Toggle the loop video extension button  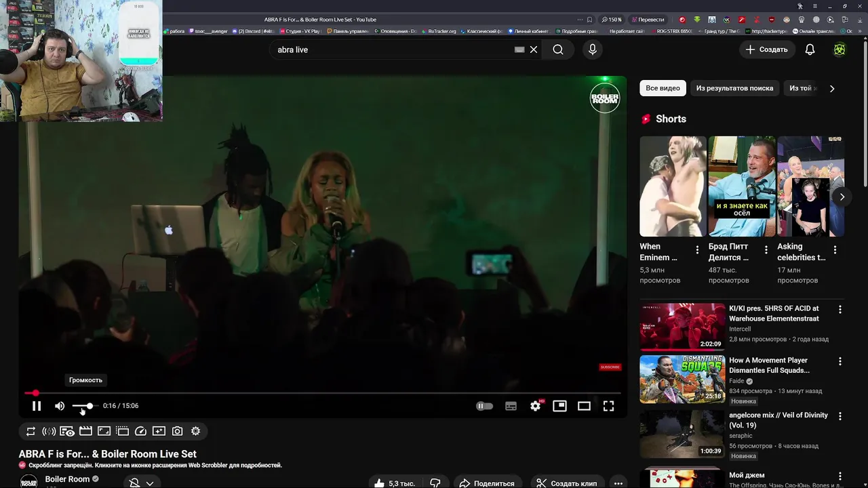tap(31, 431)
